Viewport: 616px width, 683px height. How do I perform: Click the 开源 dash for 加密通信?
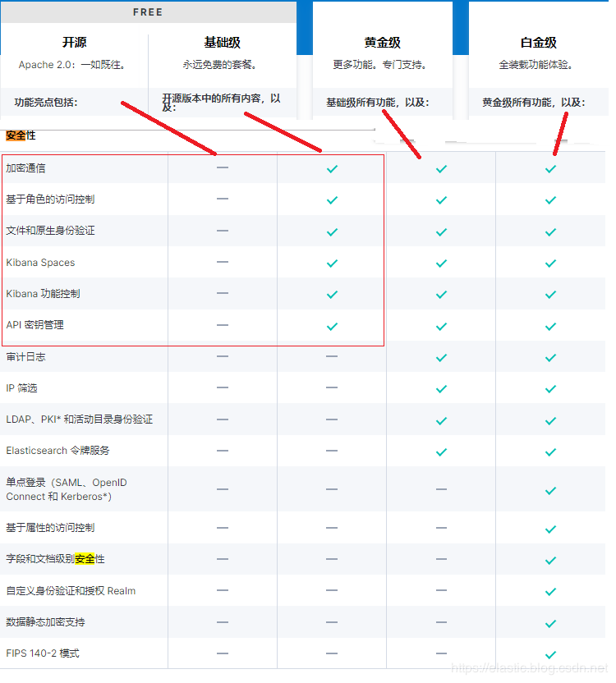[223, 167]
